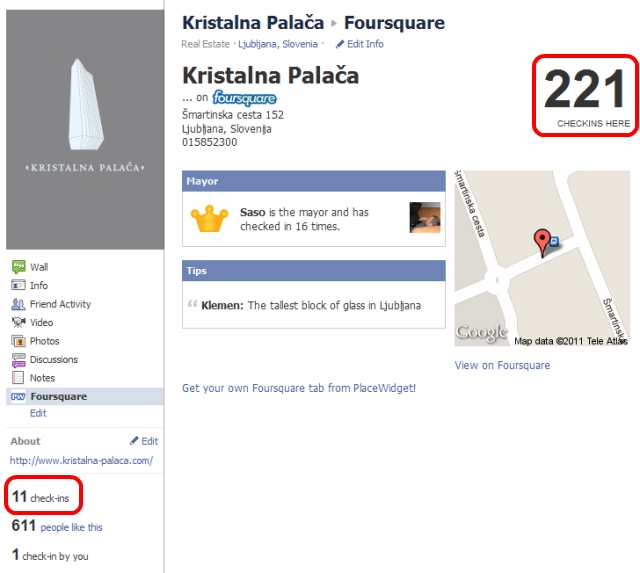
Task: Click the Notes page icon
Action: pyautogui.click(x=18, y=378)
